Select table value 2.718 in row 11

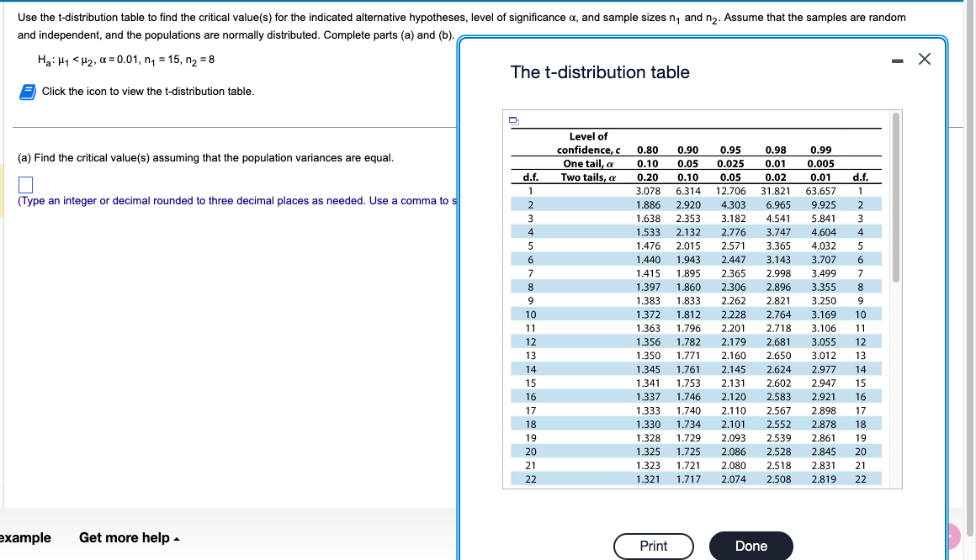pyautogui.click(x=778, y=329)
